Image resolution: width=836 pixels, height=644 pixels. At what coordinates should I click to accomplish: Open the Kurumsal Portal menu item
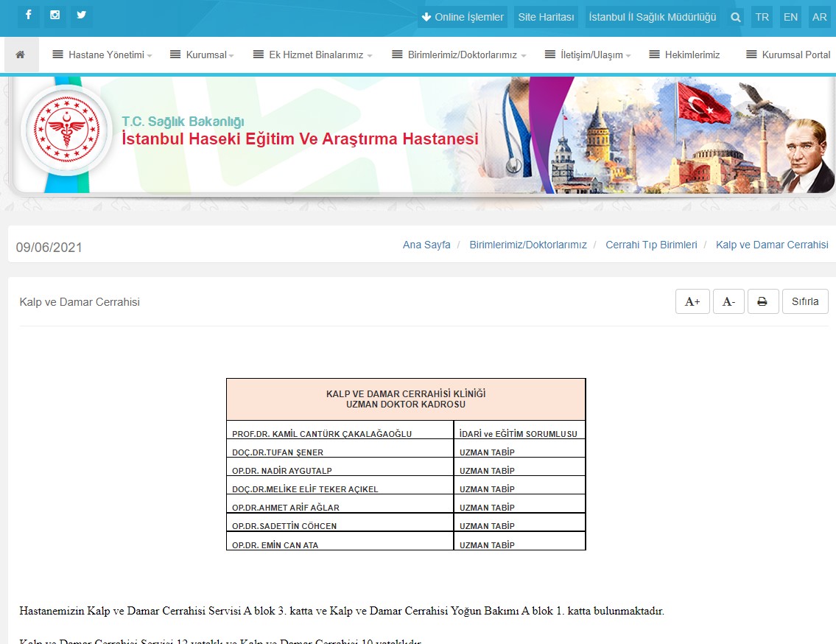pos(788,55)
